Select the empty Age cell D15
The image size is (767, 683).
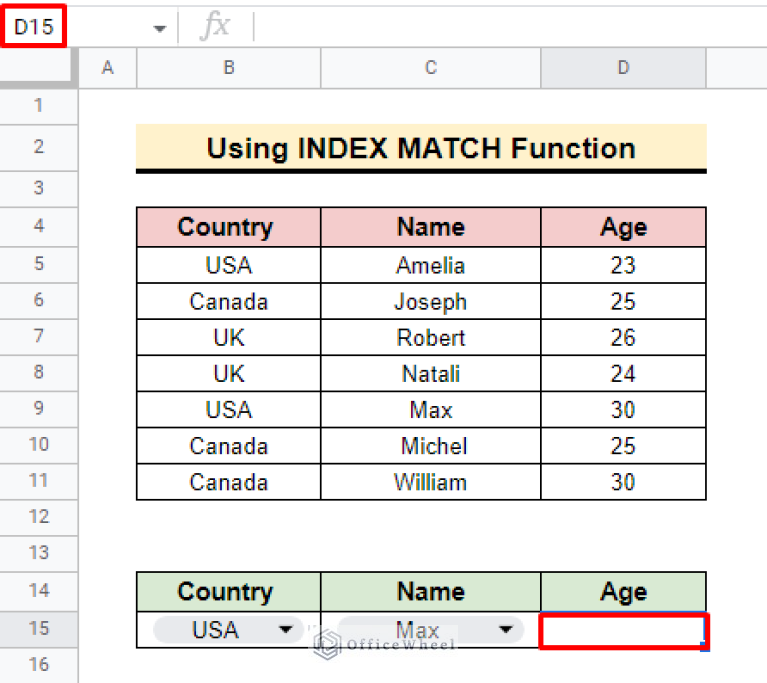click(623, 631)
